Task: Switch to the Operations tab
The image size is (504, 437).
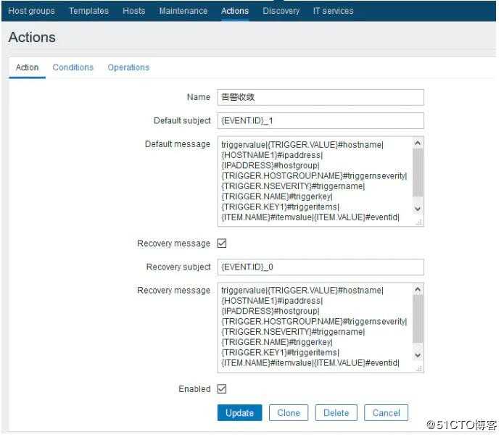Action: click(x=128, y=67)
